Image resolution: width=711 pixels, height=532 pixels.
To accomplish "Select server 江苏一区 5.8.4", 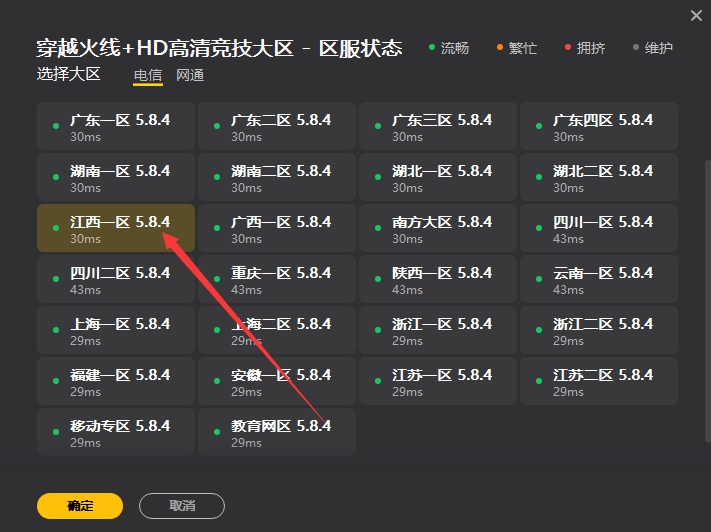I will click(x=438, y=381).
